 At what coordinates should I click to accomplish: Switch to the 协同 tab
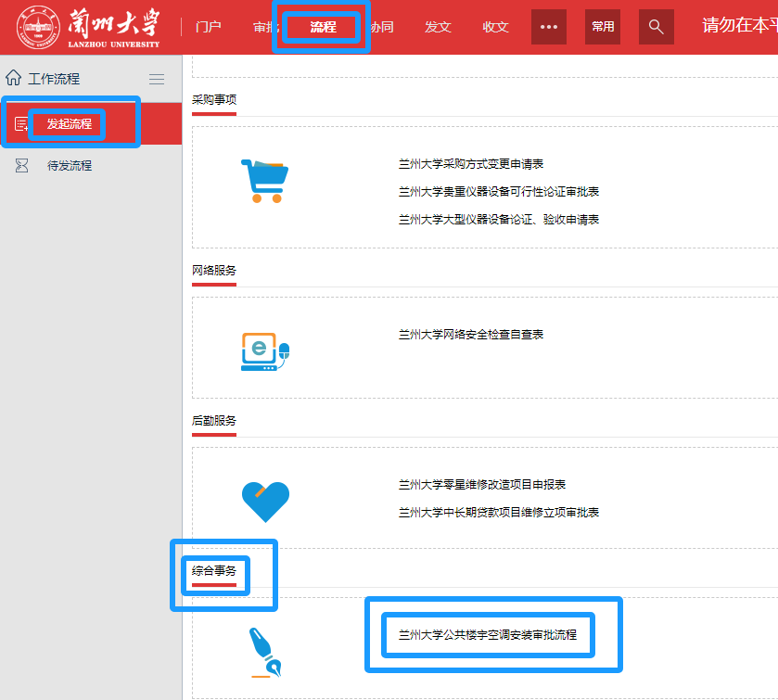[382, 27]
